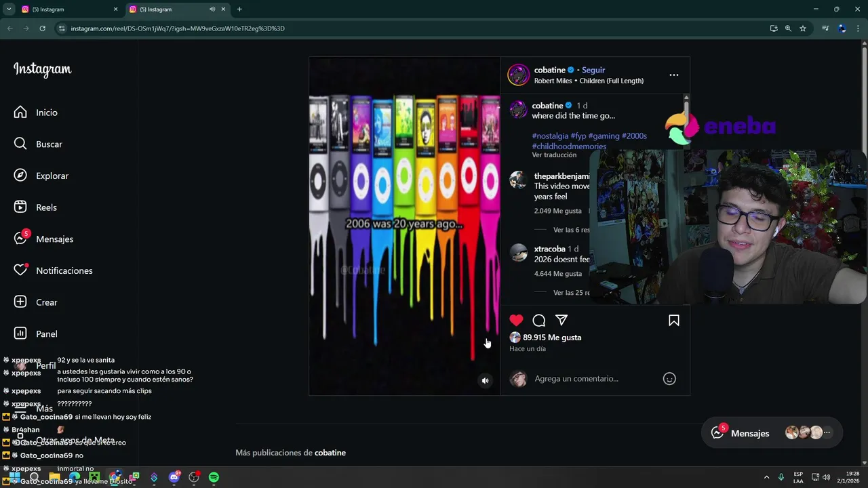Open #fyp hashtag

click(x=578, y=136)
